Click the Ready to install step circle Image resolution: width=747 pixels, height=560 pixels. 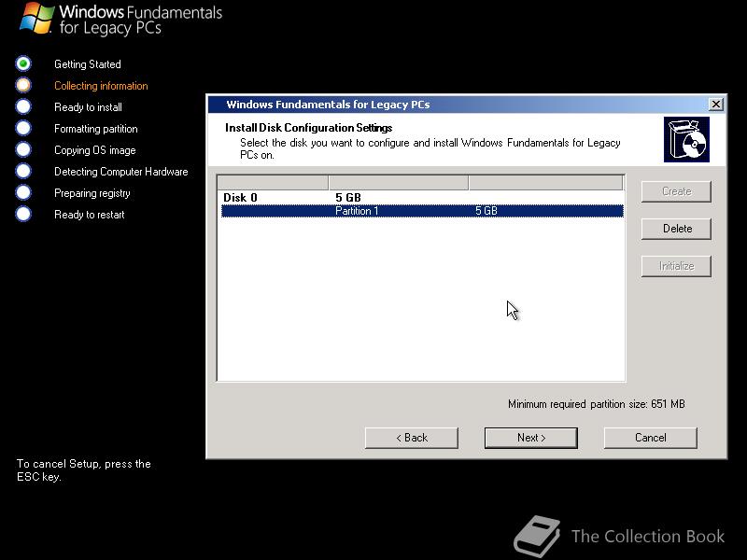(22, 106)
